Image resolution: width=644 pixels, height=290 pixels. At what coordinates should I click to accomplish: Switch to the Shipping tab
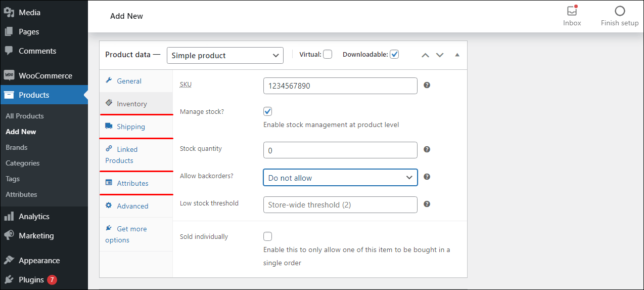pyautogui.click(x=130, y=127)
